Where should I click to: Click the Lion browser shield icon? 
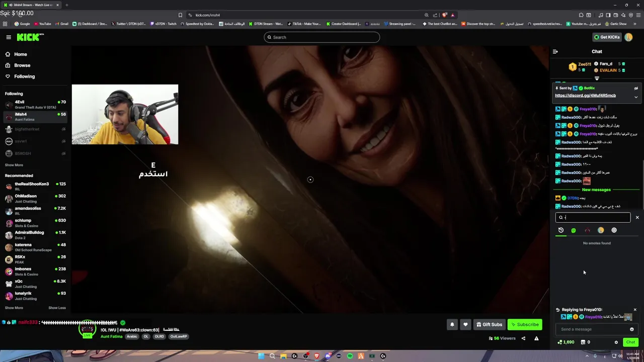point(444,15)
